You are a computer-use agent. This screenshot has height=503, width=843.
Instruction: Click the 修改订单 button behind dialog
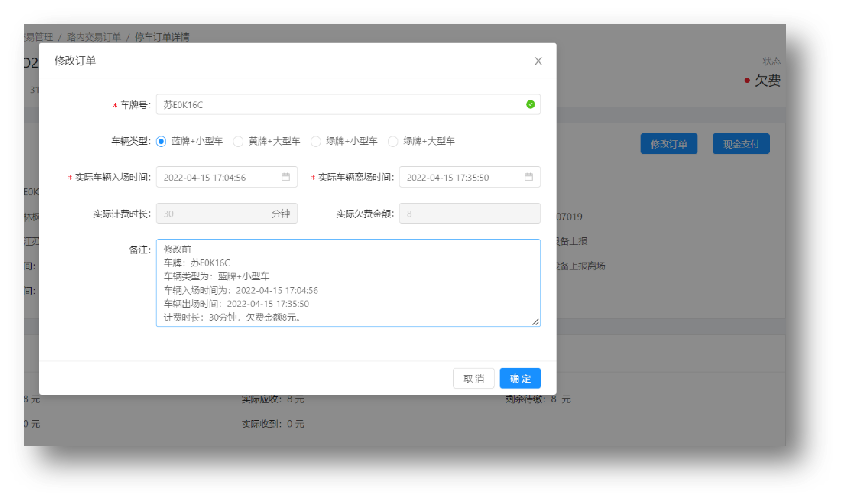[x=668, y=144]
